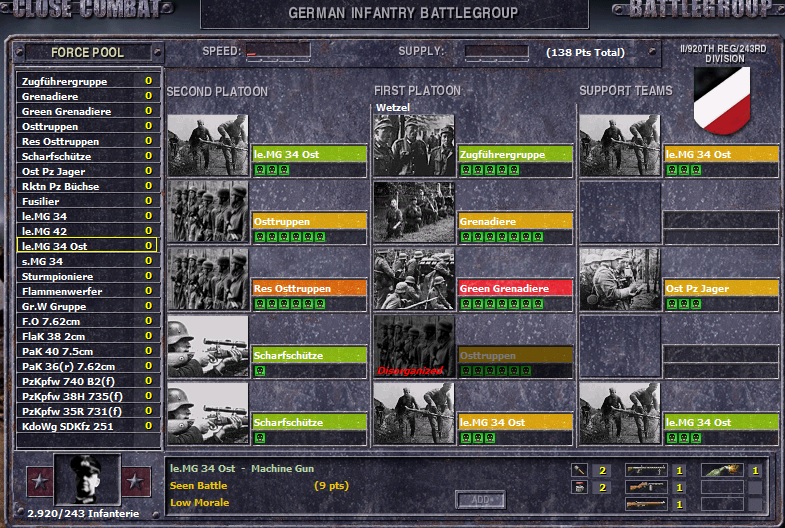785x528 pixels.
Task: Select Res Osttruppen unit photo
Action: click(x=208, y=279)
